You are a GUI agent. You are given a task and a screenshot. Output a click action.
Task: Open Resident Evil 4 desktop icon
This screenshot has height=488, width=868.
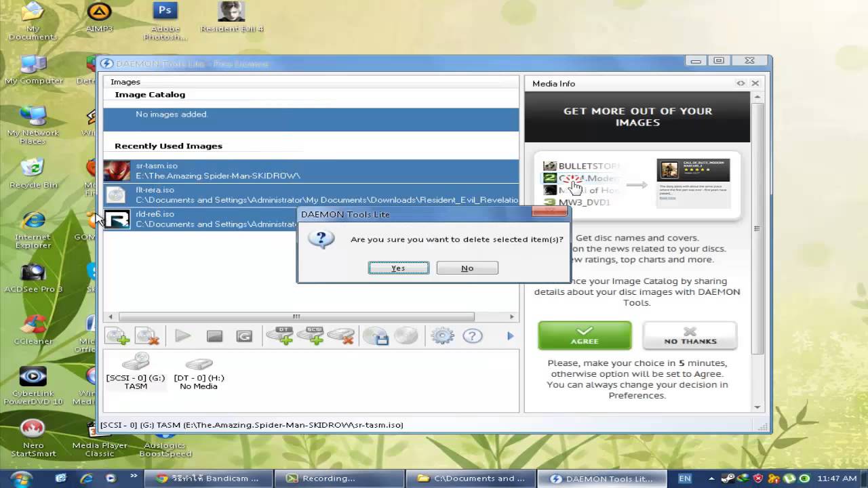231,18
